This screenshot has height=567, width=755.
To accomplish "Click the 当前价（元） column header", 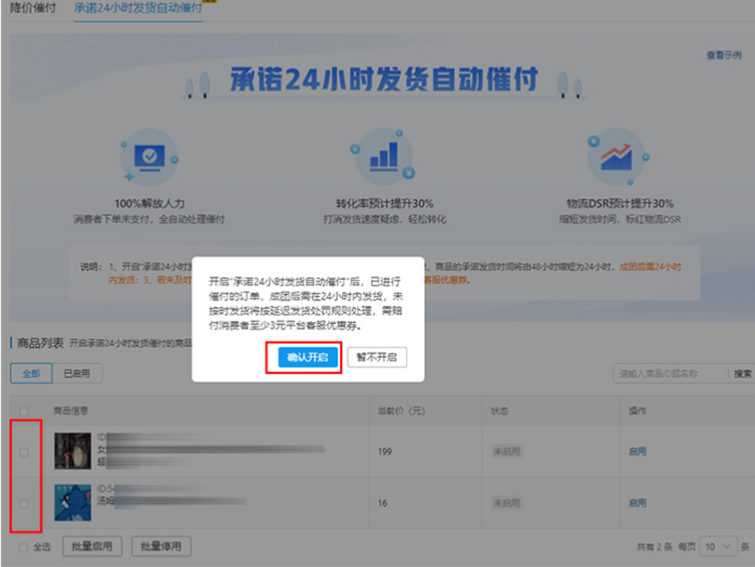I will [x=401, y=411].
